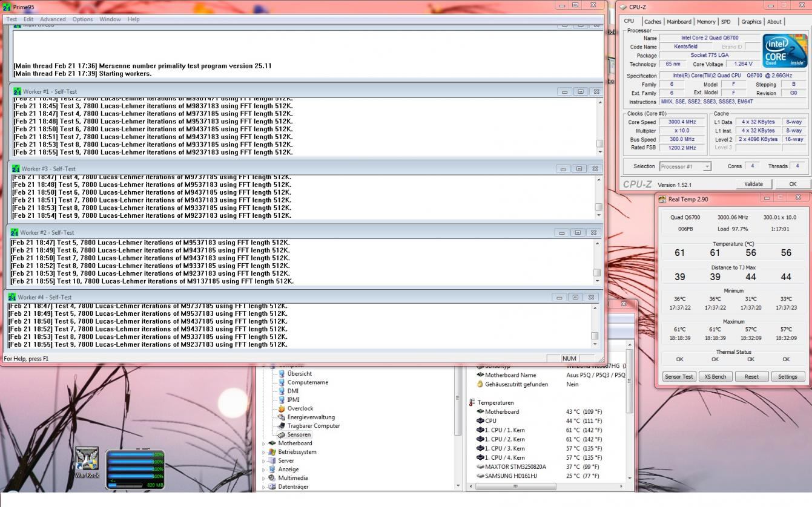The image size is (812, 507).
Task: Open the Overclock flame icon entry
Action: 282,408
